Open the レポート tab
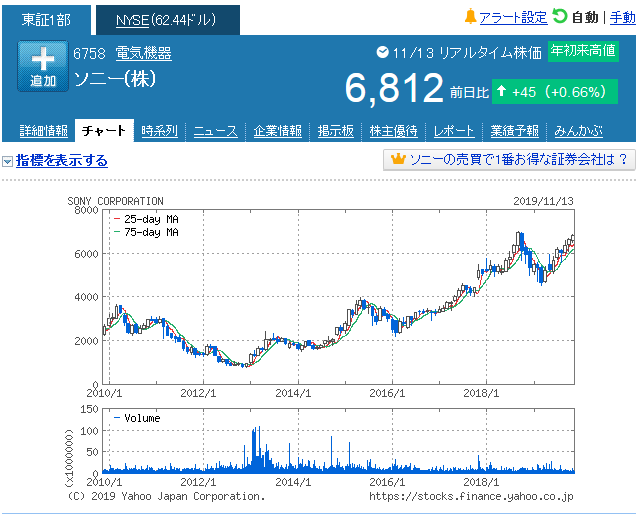This screenshot has width=639, height=514. [x=454, y=131]
